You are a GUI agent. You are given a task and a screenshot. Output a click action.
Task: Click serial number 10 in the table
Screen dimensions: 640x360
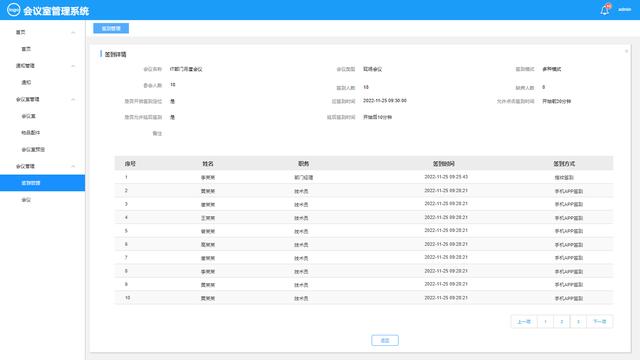[128, 298]
